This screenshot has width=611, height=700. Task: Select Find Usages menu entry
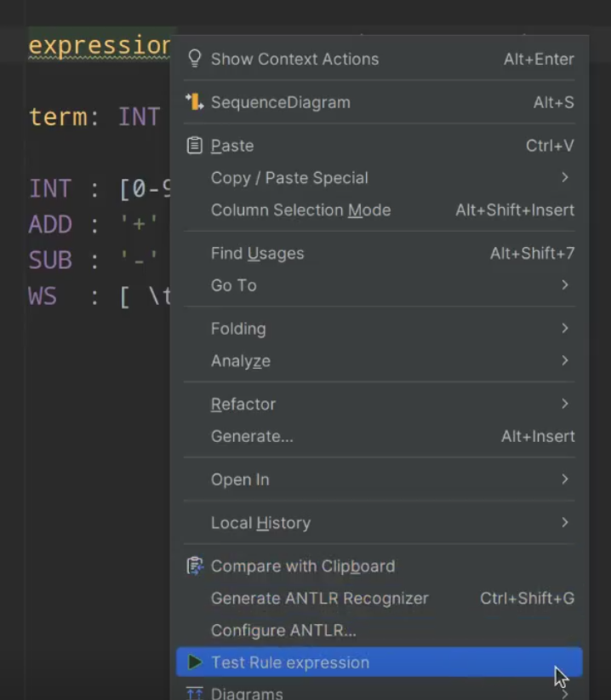[x=257, y=253]
